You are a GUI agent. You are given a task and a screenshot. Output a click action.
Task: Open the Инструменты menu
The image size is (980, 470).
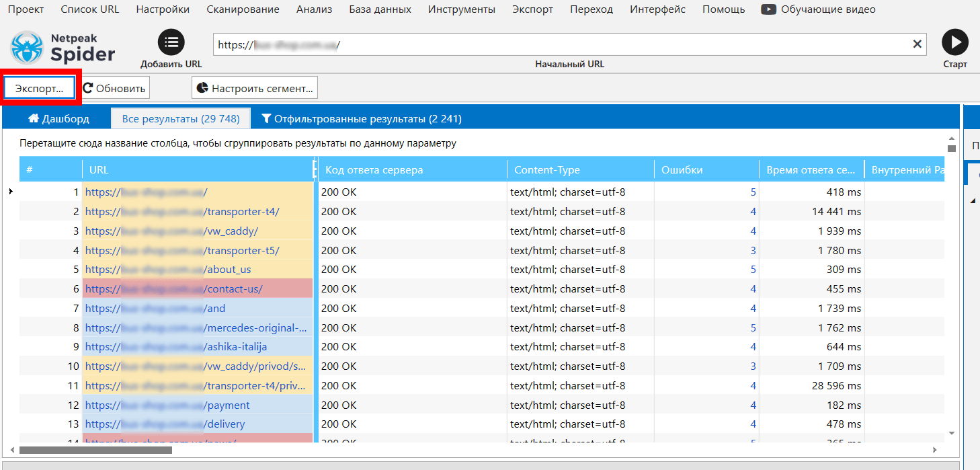pyautogui.click(x=462, y=9)
